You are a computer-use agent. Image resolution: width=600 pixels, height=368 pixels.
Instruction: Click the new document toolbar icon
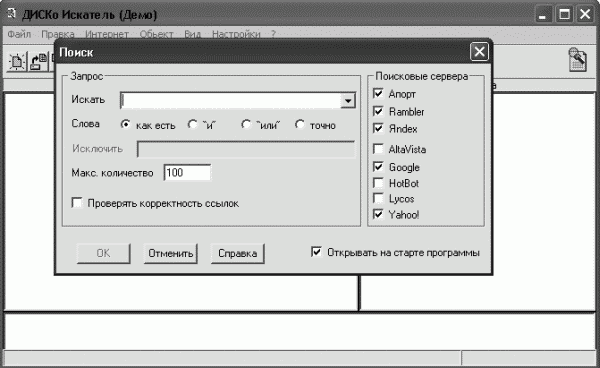click(x=17, y=62)
